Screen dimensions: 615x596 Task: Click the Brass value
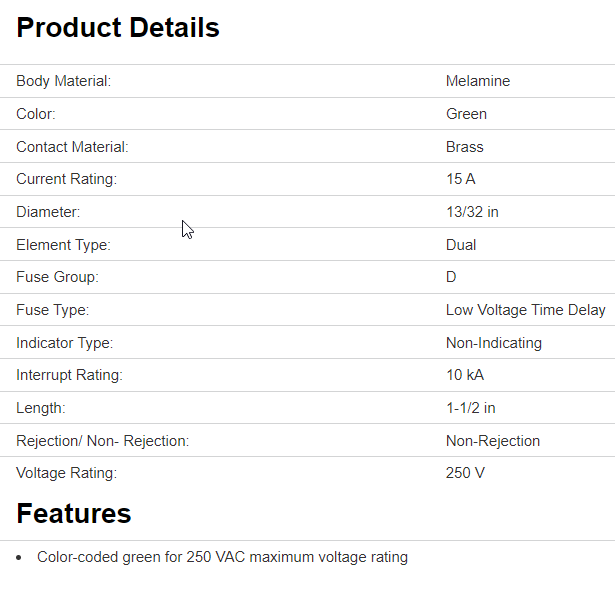pyautogui.click(x=464, y=147)
